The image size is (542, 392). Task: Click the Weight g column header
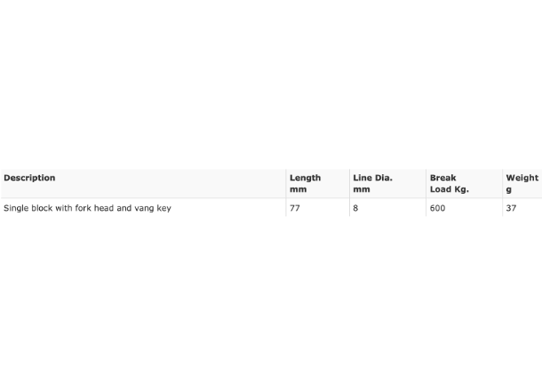[x=522, y=183]
